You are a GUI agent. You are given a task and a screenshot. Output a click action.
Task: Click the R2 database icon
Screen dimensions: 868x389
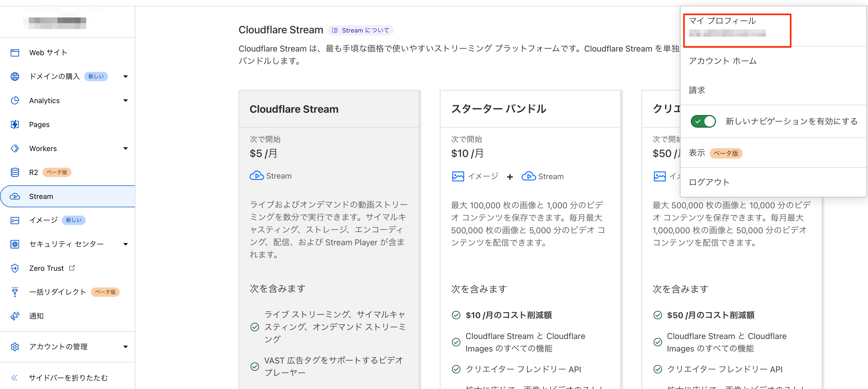[x=15, y=172]
